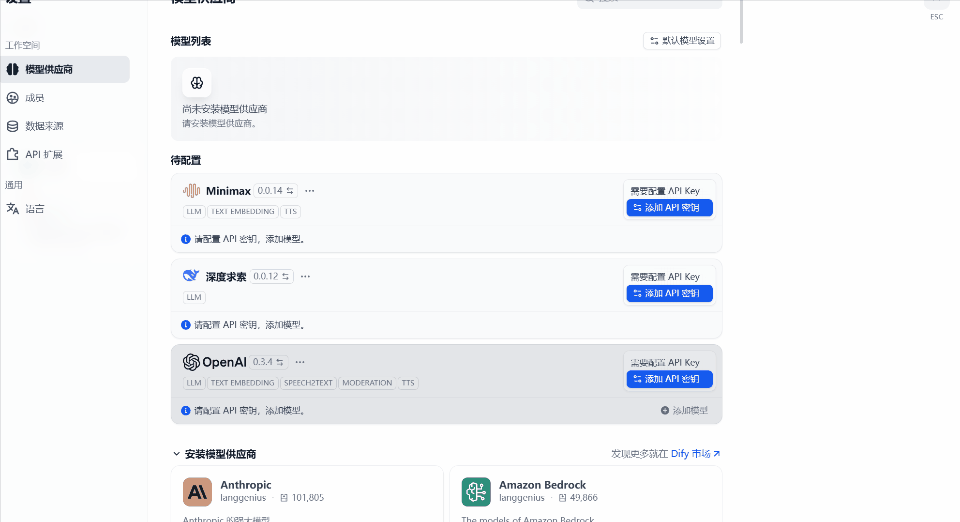Open 默认模型设置 button
960x522 pixels.
coord(682,40)
